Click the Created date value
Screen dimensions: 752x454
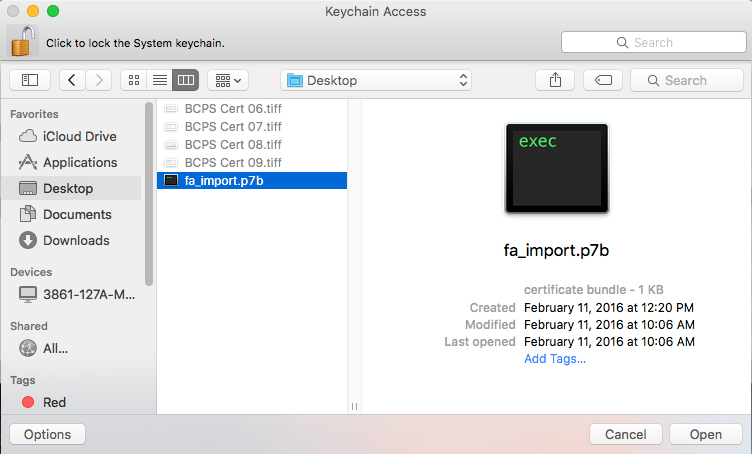pos(609,307)
